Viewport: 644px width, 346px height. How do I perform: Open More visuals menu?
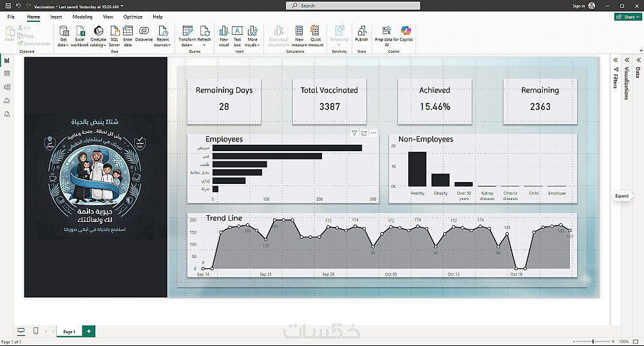[x=252, y=37]
